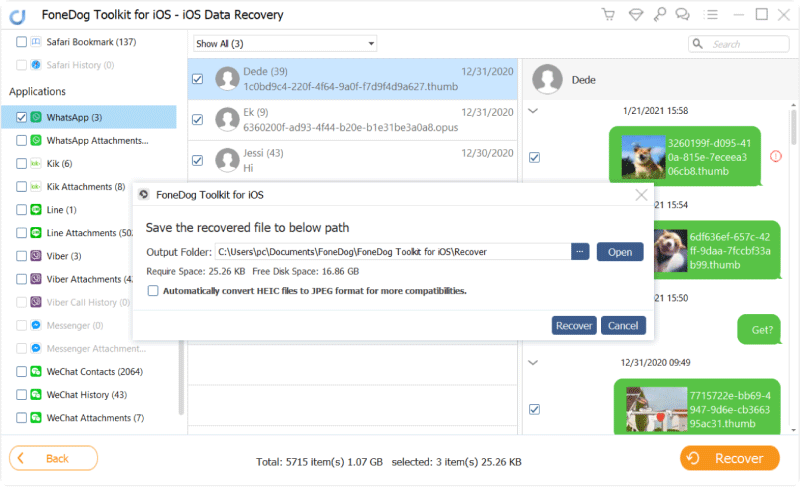
Task: Click the Line (1) icon
Action: pos(36,210)
